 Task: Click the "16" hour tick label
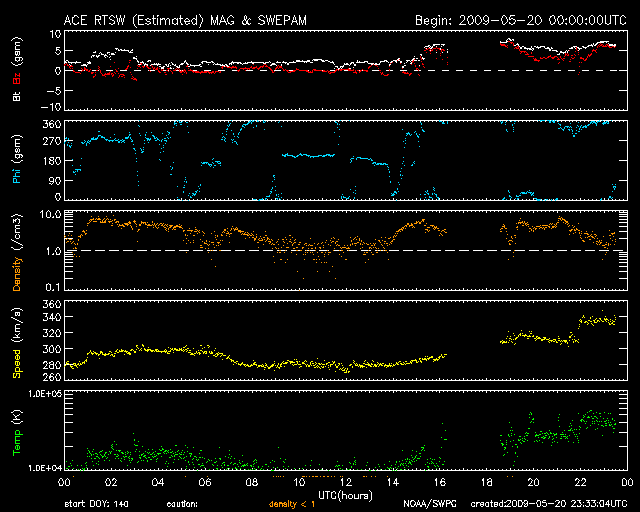[440, 483]
